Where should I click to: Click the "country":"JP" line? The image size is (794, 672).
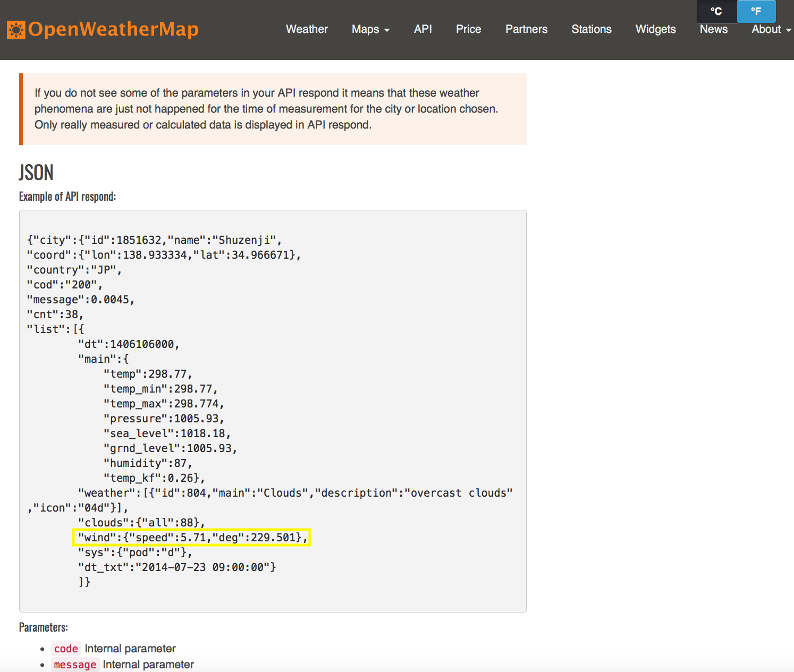click(74, 270)
